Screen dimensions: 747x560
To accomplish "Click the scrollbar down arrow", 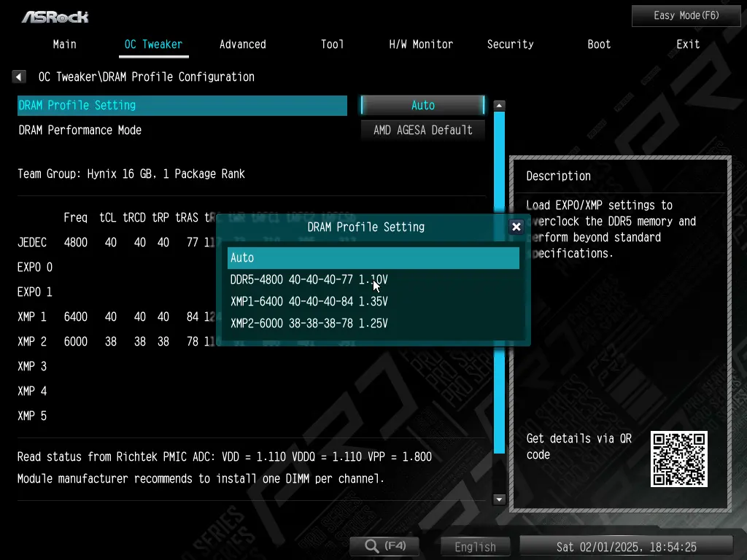I will 499,499.
